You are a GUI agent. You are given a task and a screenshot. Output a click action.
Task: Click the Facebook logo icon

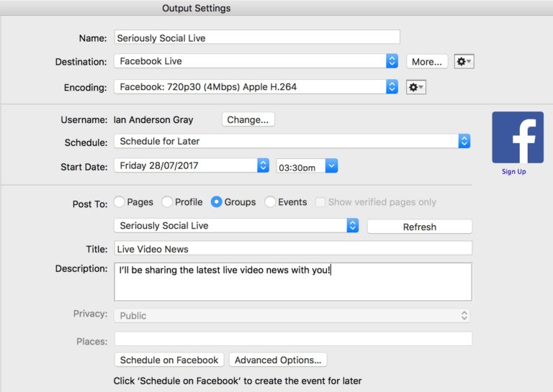click(x=518, y=137)
